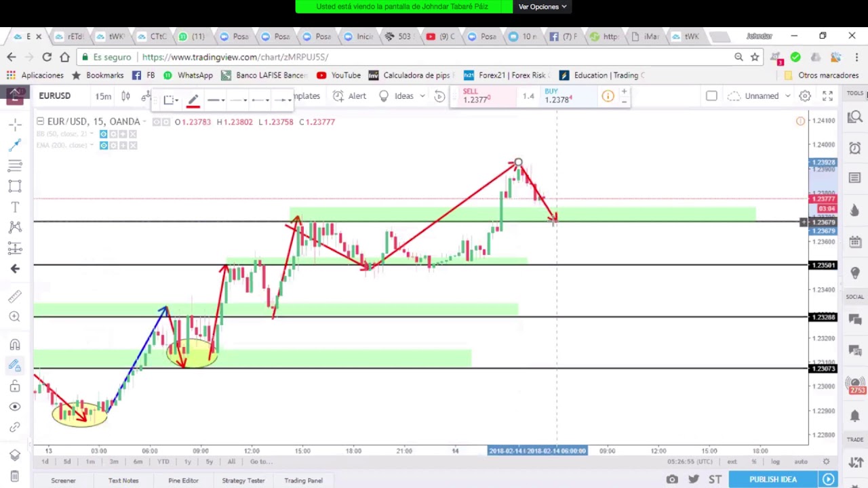
Task: Increase order quantity with plus
Action: [x=624, y=91]
